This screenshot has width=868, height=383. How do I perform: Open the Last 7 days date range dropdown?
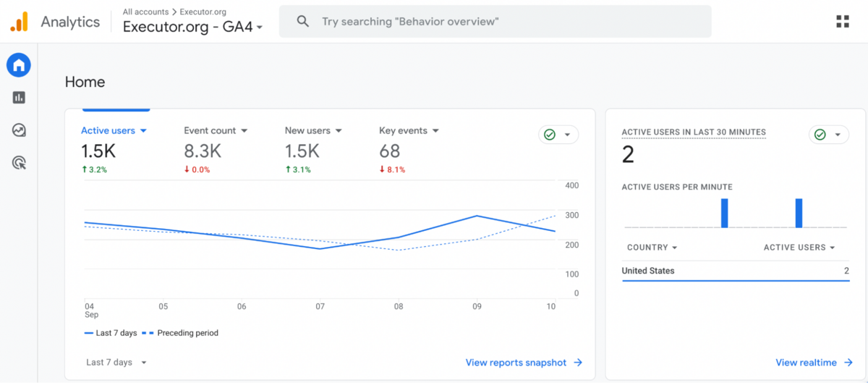tap(116, 362)
